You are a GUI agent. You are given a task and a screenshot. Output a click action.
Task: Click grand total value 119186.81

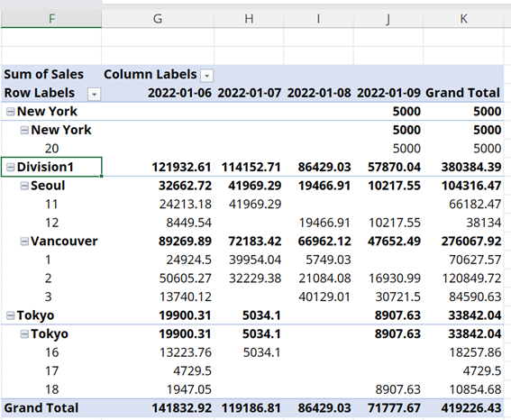tap(251, 408)
